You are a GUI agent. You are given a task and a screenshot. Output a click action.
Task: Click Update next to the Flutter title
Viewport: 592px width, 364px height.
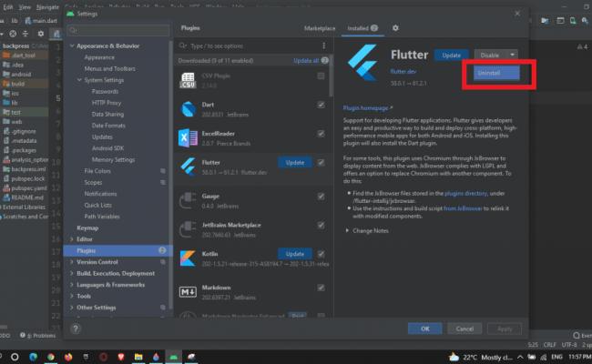451,56
